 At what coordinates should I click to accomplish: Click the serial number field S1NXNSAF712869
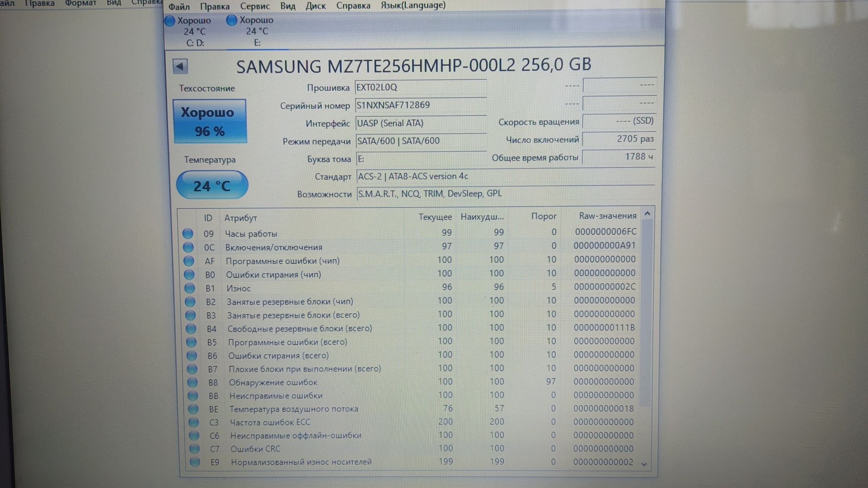click(x=421, y=105)
